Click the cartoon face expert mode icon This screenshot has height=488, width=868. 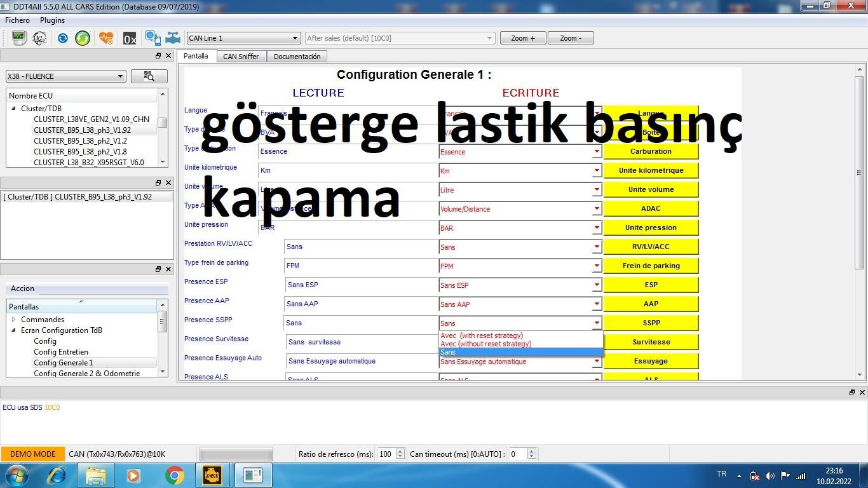pyautogui.click(x=39, y=38)
